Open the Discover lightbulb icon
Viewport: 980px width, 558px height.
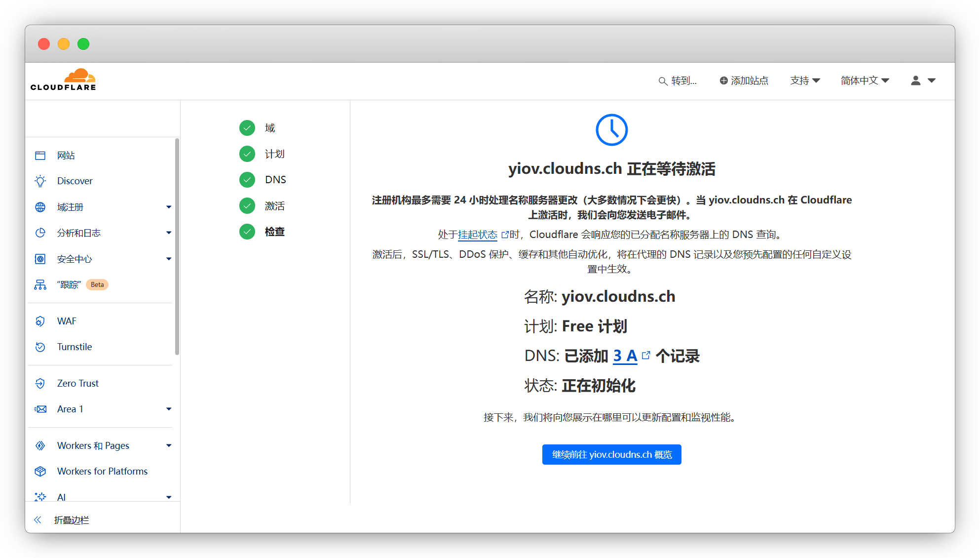click(x=40, y=181)
